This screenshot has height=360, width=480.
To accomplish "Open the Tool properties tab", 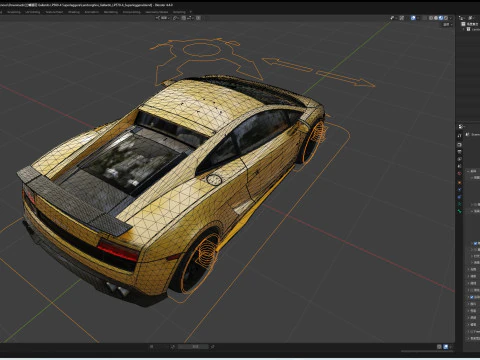I will pyautogui.click(x=460, y=136).
